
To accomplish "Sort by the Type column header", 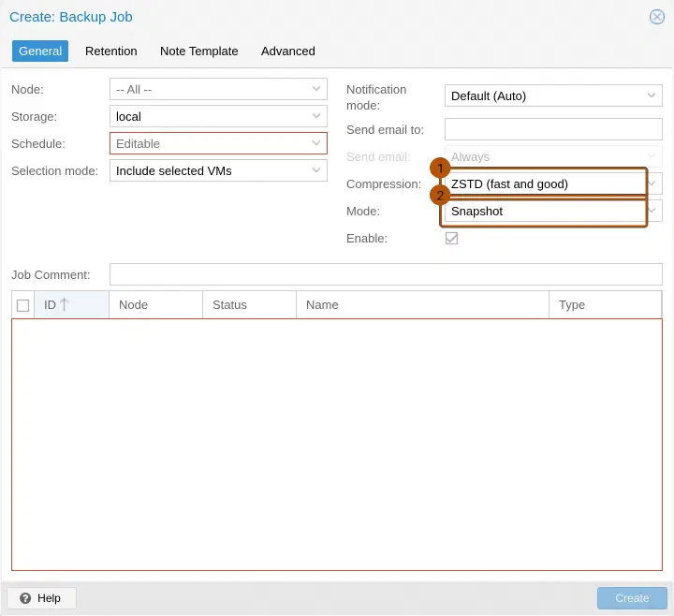I will coord(606,305).
